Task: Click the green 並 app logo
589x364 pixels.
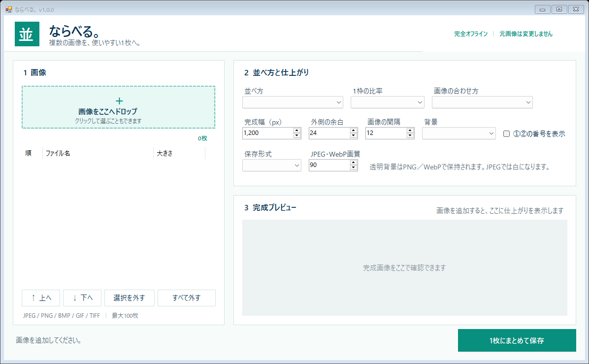Action: pos(27,34)
